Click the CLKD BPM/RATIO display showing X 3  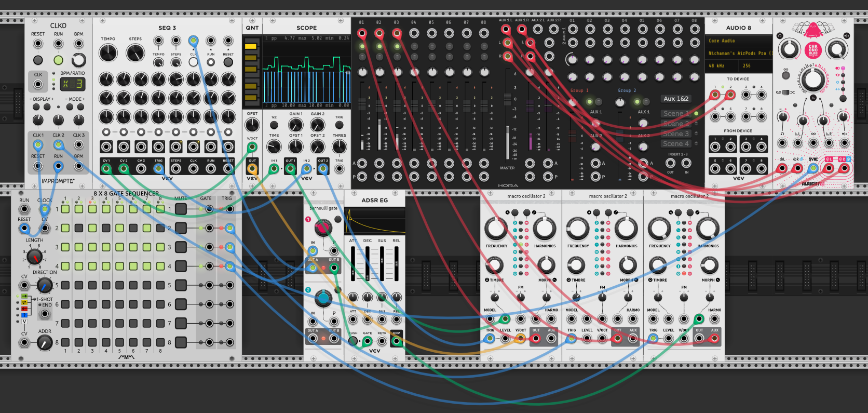pyautogui.click(x=72, y=84)
